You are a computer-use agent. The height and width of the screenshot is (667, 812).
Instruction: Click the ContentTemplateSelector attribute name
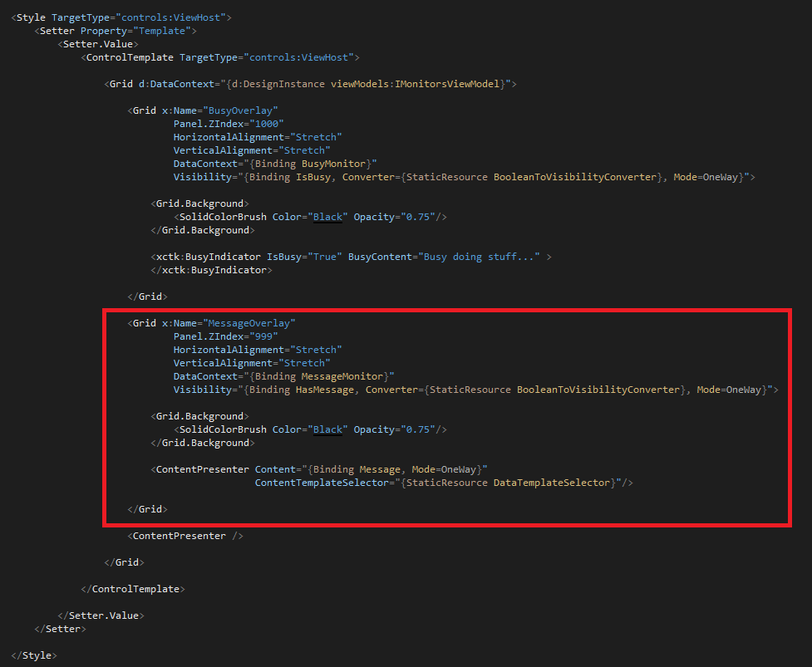322,483
